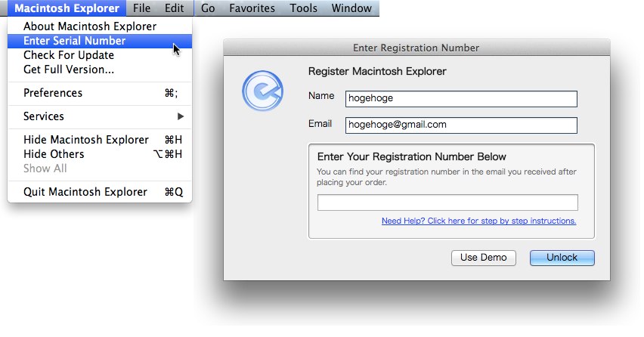Choose About Macintosh Explorer
644x337 pixels.
tap(100, 26)
